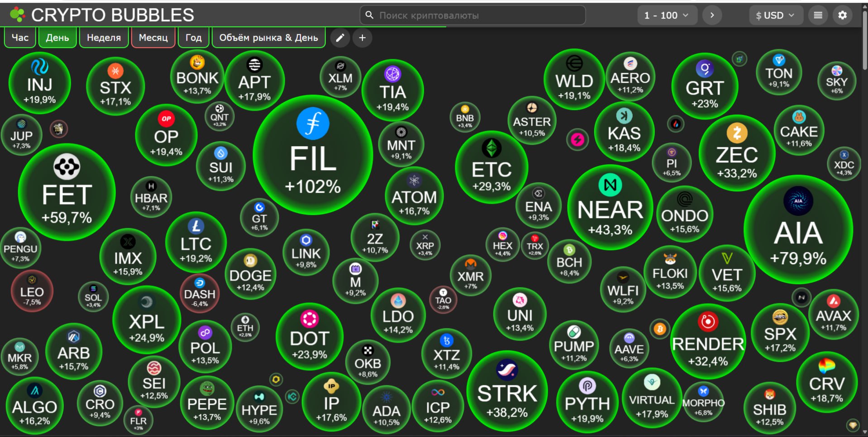Select the SHIB +12,5% bubble
The height and width of the screenshot is (437, 868).
click(x=769, y=408)
